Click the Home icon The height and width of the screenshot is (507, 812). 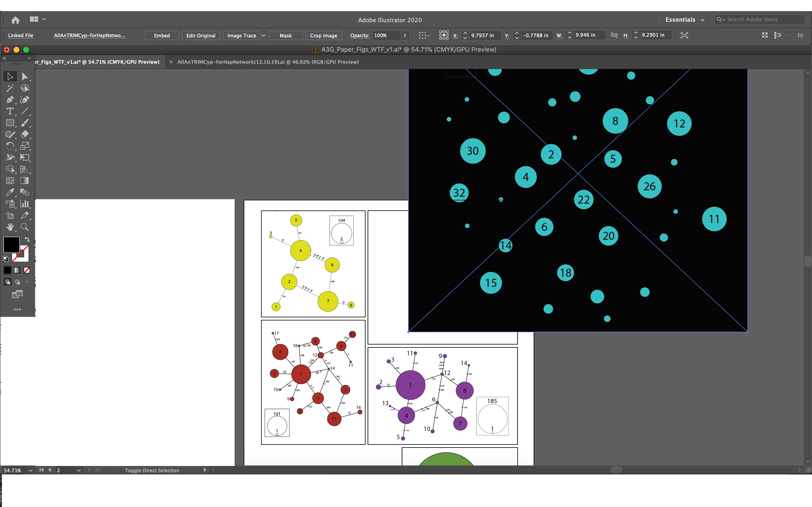(15, 20)
